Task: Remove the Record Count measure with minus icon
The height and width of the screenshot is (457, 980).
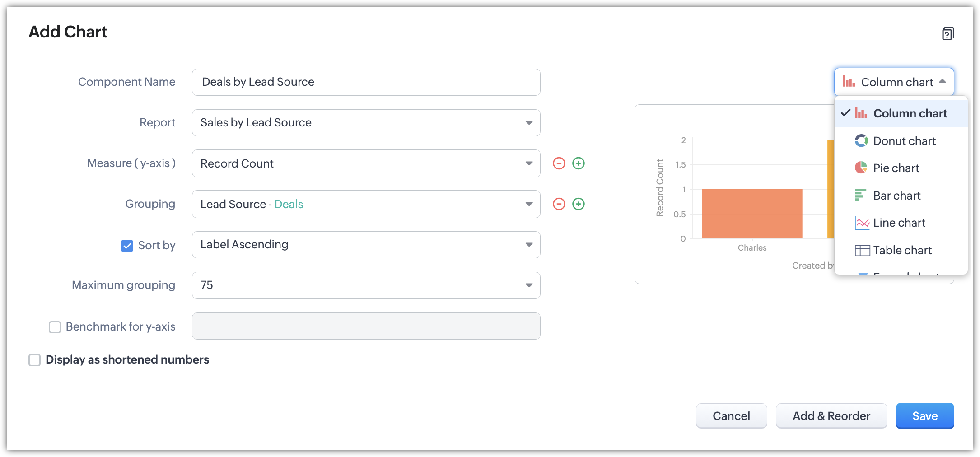Action: click(559, 163)
